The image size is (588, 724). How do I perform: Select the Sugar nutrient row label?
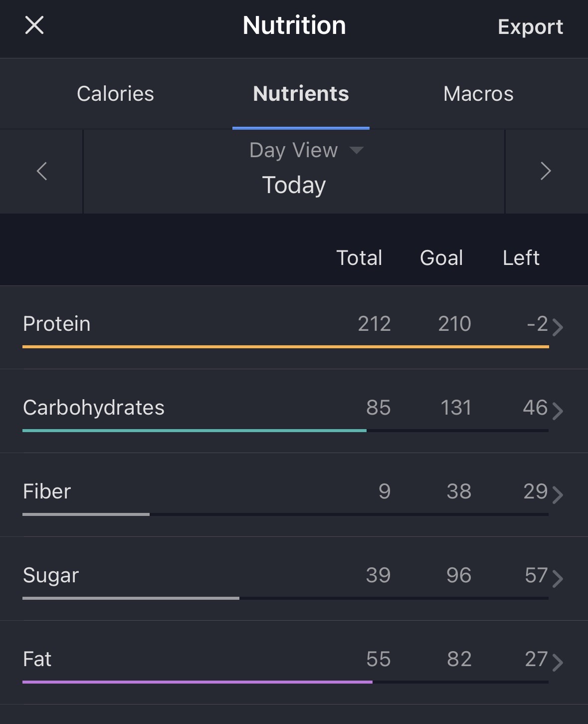(51, 575)
